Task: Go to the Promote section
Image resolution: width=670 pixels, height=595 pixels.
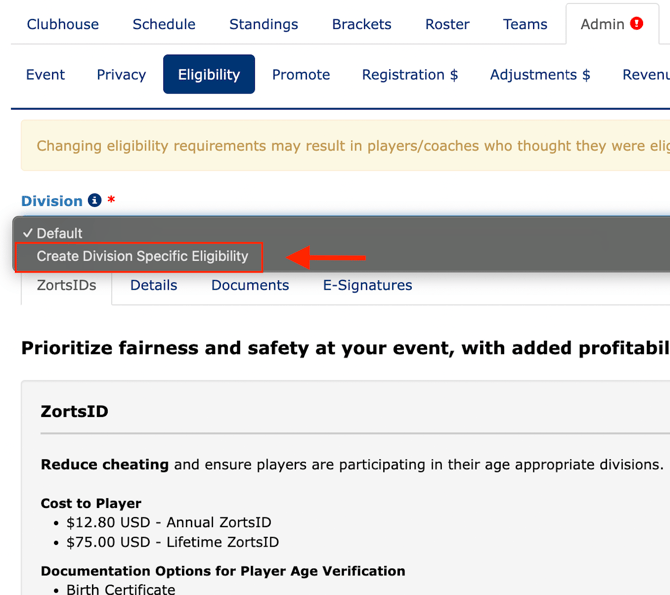Action: [301, 74]
